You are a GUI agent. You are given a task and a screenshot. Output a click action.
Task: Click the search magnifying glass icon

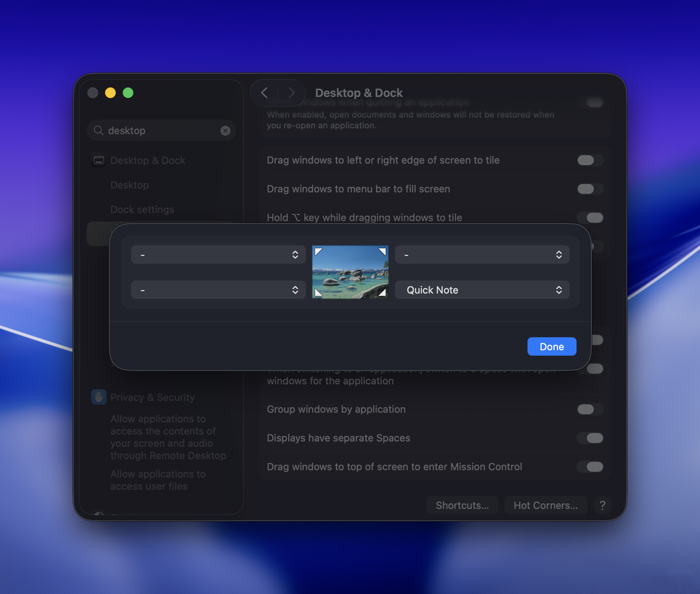(x=99, y=131)
